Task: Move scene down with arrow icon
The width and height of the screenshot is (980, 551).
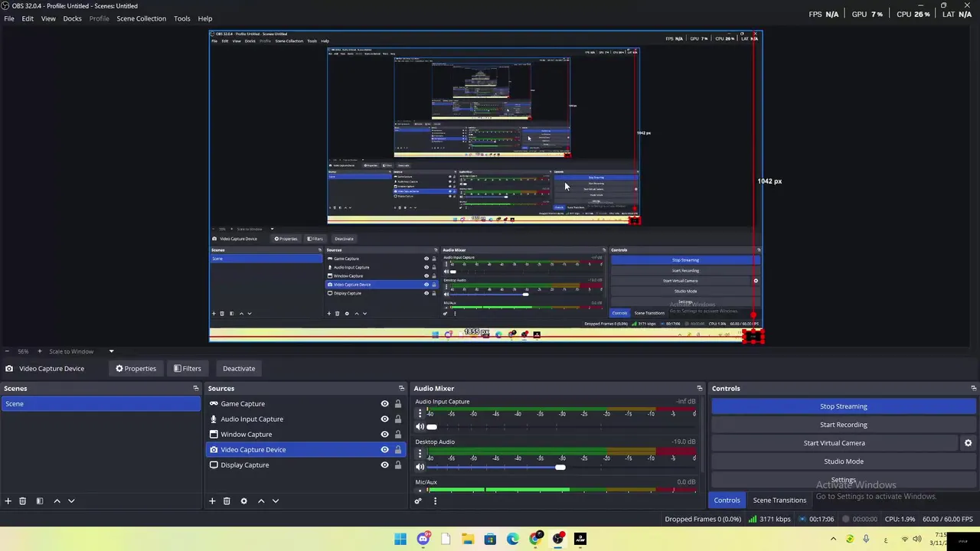Action: [71, 500]
